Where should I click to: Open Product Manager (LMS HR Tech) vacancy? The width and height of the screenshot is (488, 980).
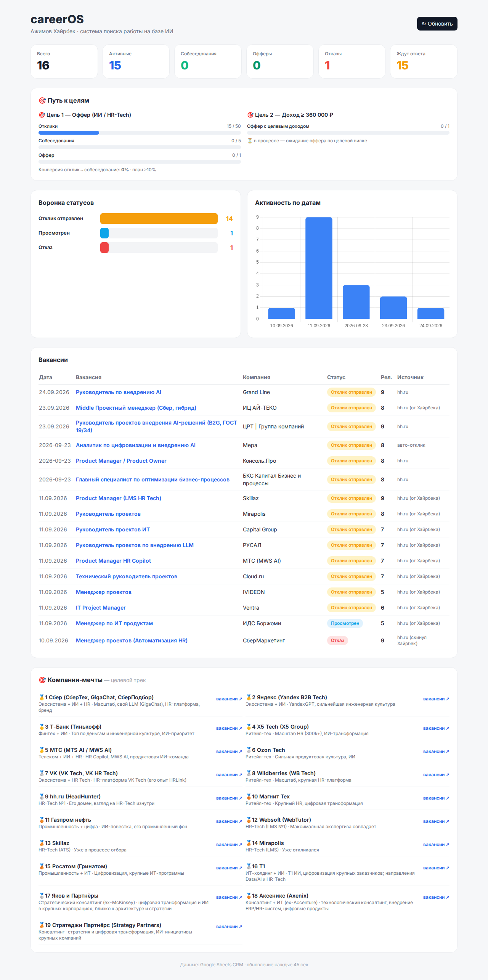pyautogui.click(x=119, y=498)
